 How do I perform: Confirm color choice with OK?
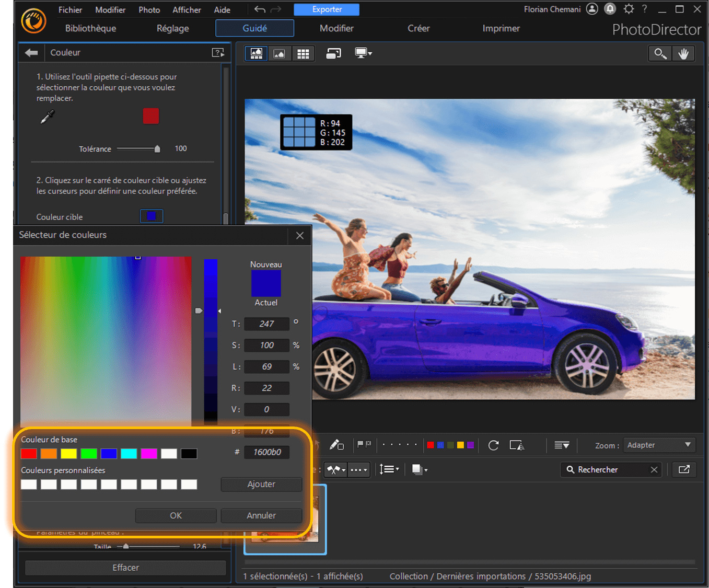pyautogui.click(x=176, y=515)
